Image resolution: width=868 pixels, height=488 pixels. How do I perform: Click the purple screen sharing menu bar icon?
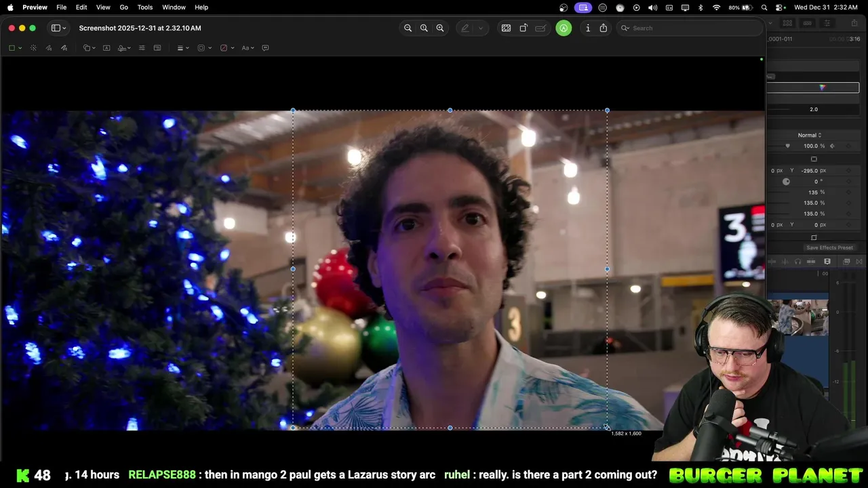583,7
